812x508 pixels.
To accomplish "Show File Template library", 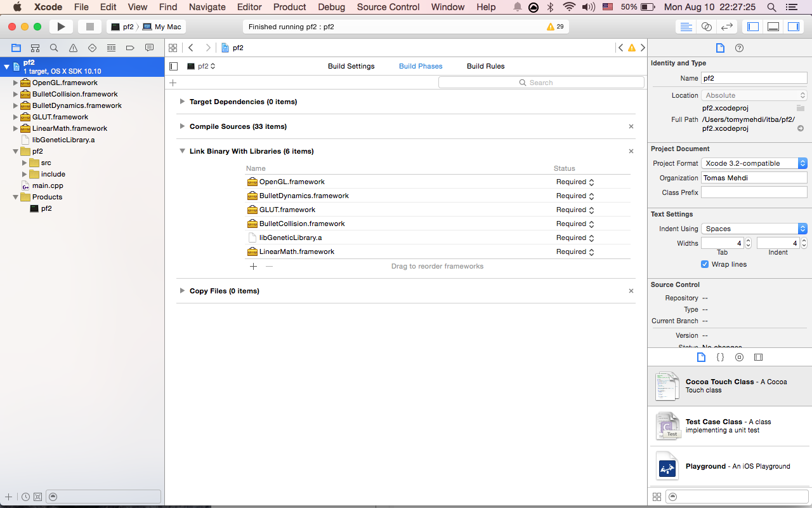I will point(701,358).
